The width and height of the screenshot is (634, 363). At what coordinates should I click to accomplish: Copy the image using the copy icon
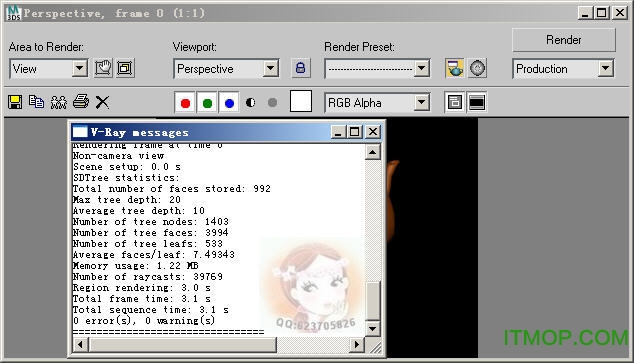pos(37,102)
